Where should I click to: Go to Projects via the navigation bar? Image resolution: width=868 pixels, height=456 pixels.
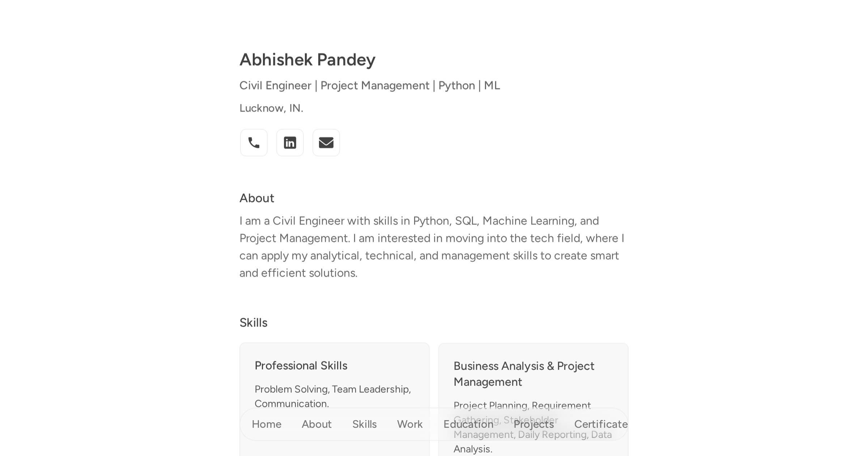pos(533,424)
